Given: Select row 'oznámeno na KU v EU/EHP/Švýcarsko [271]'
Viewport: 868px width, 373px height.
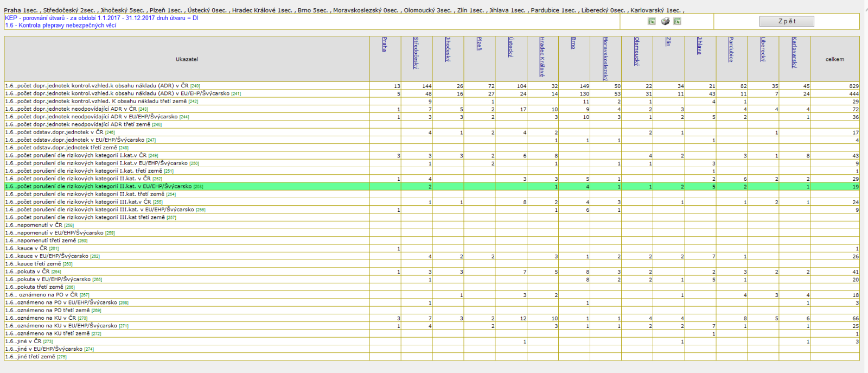Looking at the screenshot, I should click(x=432, y=326).
